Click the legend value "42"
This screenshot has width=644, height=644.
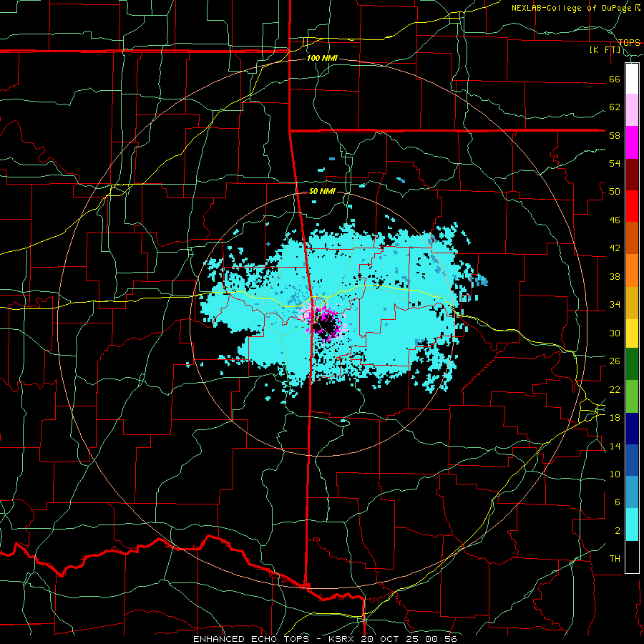click(615, 248)
